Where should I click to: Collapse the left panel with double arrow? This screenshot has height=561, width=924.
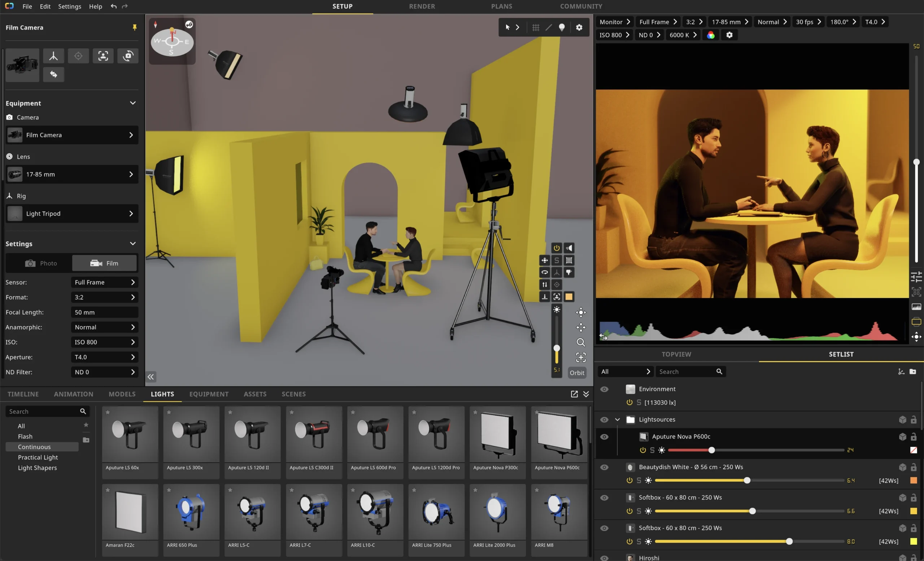pos(151,377)
